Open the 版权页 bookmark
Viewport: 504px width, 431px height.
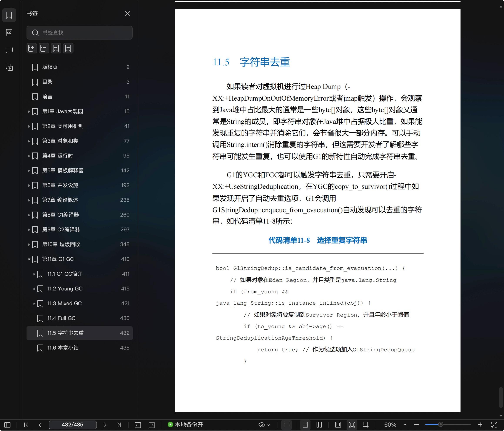coord(80,67)
